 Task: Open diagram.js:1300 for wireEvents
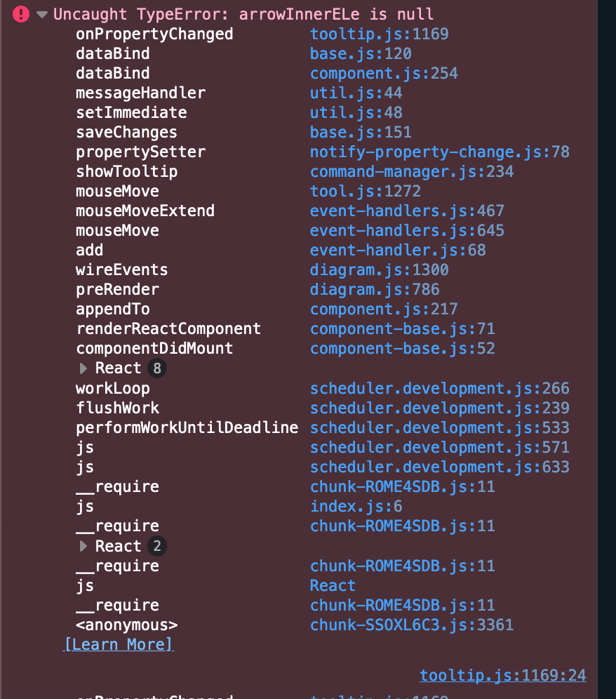click(379, 269)
